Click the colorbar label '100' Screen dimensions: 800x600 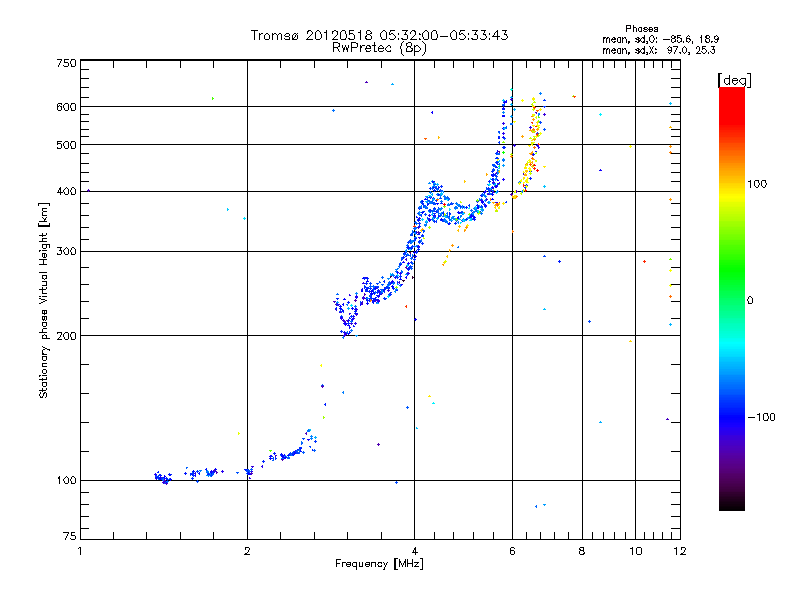pos(757,184)
